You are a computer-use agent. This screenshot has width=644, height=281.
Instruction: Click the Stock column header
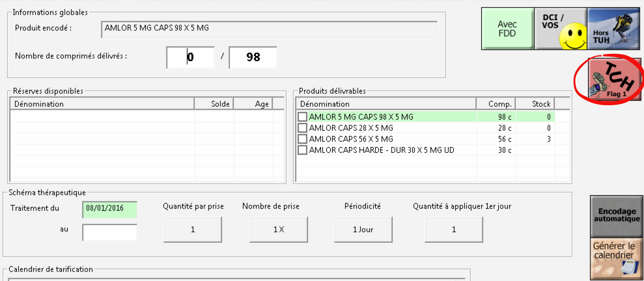pyautogui.click(x=535, y=104)
